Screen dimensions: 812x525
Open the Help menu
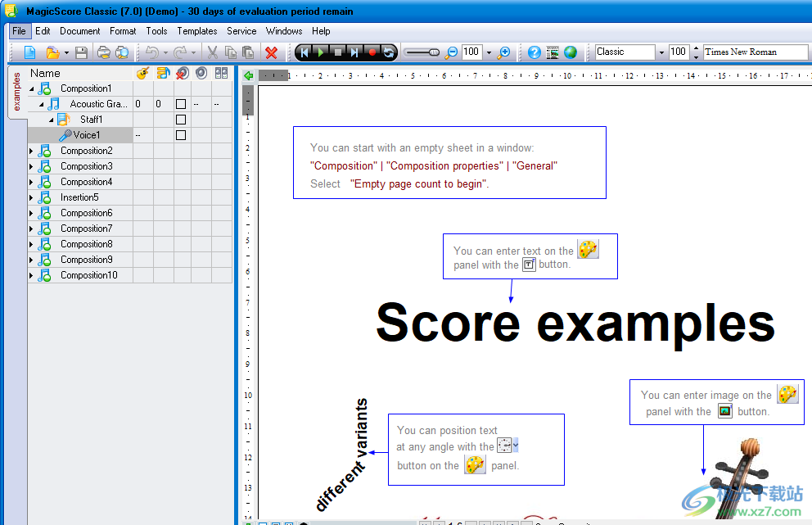[x=321, y=31]
